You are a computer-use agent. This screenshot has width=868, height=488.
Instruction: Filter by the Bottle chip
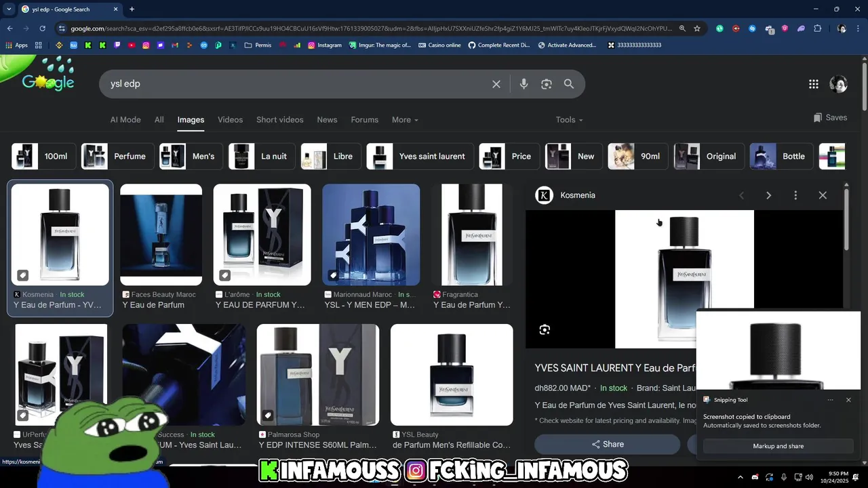(781, 156)
